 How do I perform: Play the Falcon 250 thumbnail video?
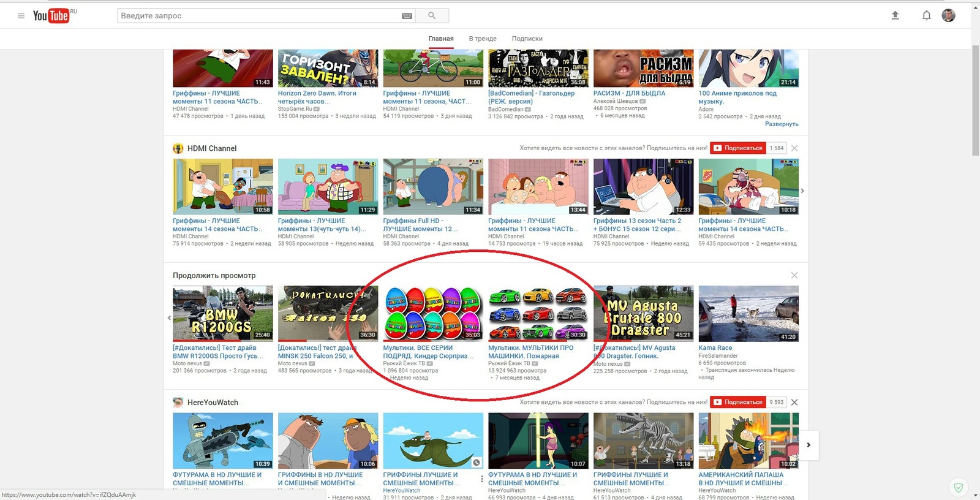click(x=328, y=313)
